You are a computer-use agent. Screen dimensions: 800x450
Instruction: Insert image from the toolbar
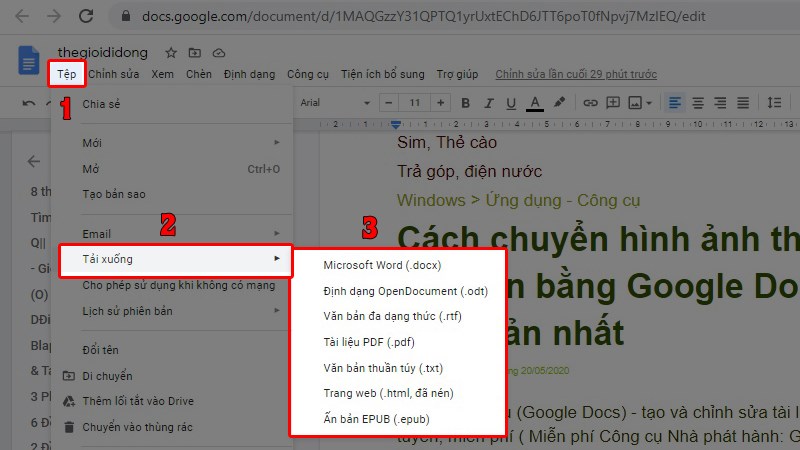(635, 103)
